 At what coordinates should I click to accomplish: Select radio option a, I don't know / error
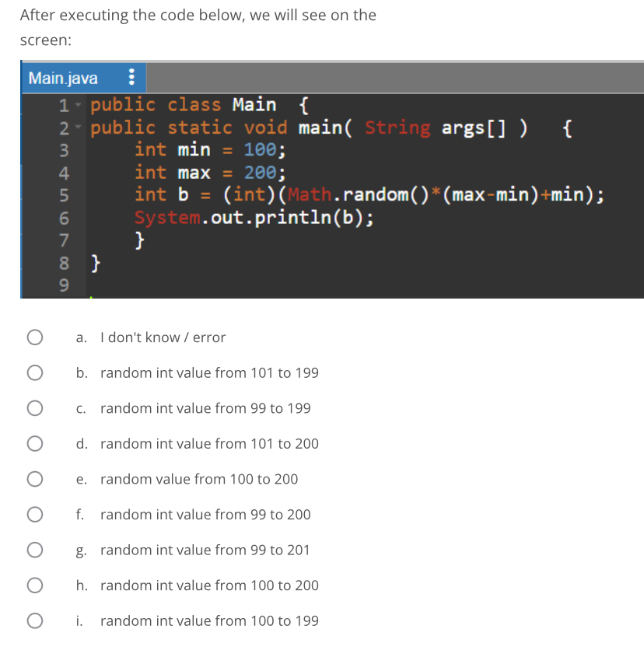(35, 337)
